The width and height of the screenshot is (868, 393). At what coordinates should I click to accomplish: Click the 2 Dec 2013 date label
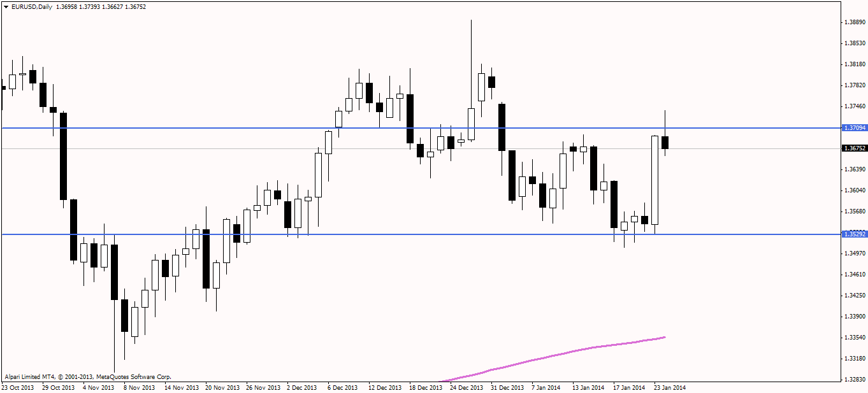(x=302, y=387)
